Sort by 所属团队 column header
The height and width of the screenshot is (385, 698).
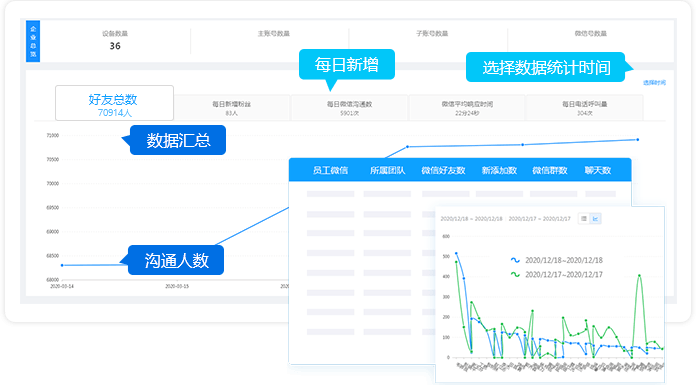pyautogui.click(x=387, y=170)
